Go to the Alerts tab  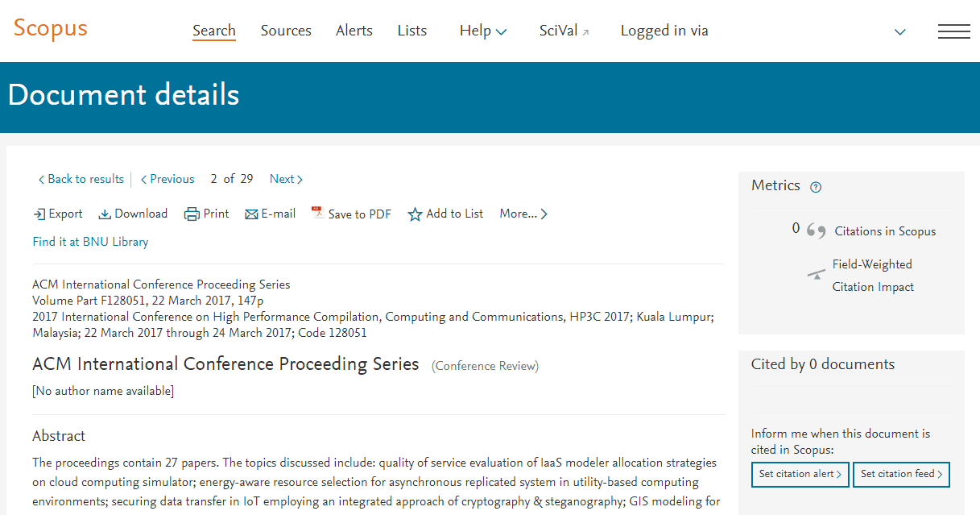(354, 31)
